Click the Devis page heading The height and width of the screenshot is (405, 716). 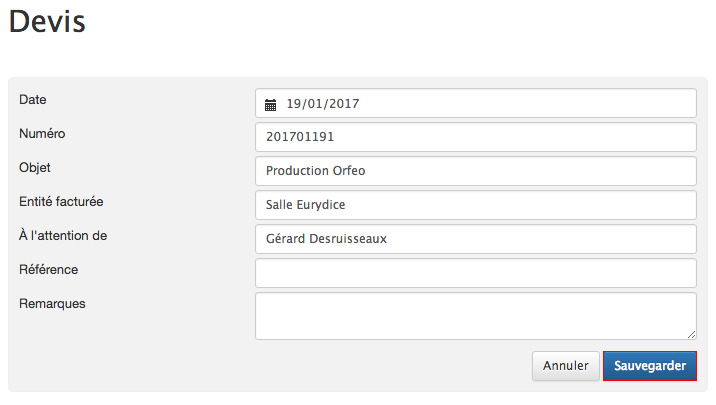47,21
